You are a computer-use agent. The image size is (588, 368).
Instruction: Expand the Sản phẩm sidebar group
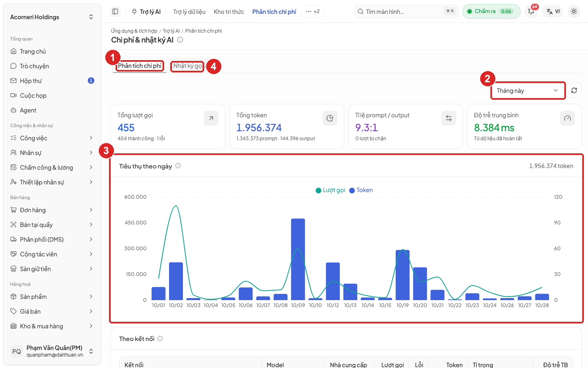coord(52,297)
